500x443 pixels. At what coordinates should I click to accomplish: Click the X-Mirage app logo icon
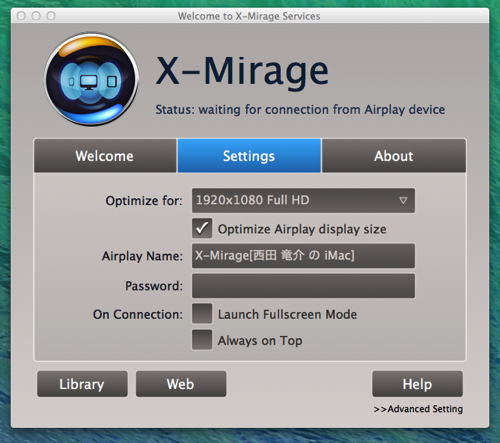pyautogui.click(x=92, y=79)
